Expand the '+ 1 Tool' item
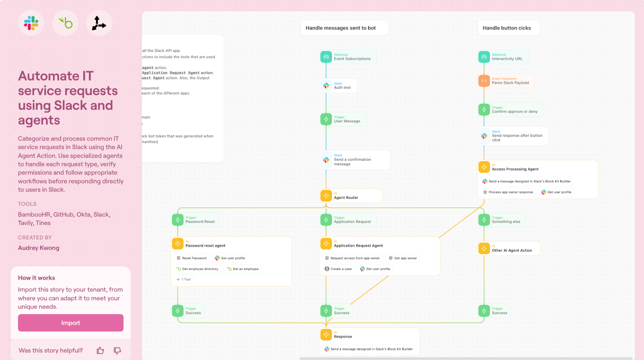Image resolution: width=644 pixels, height=360 pixels. tap(184, 279)
